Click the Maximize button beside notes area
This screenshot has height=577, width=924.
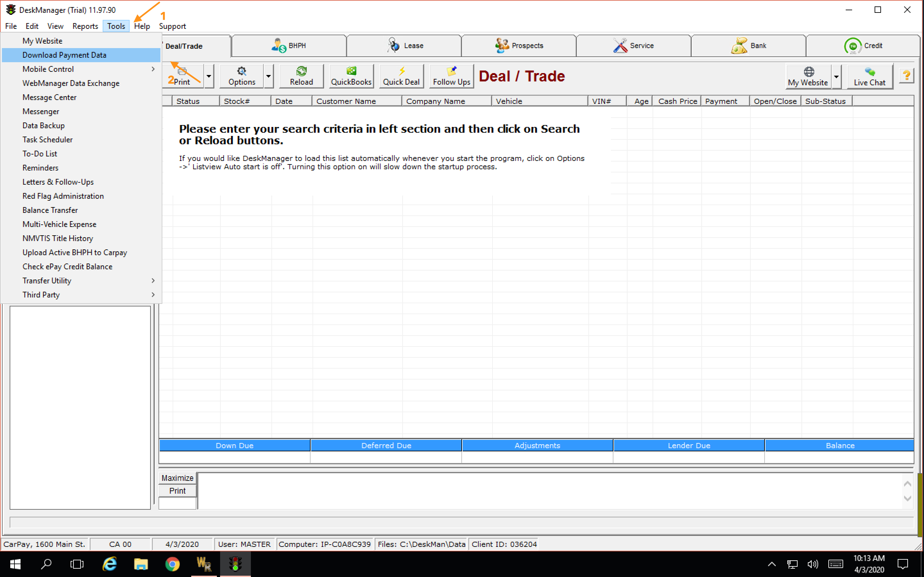(x=177, y=478)
